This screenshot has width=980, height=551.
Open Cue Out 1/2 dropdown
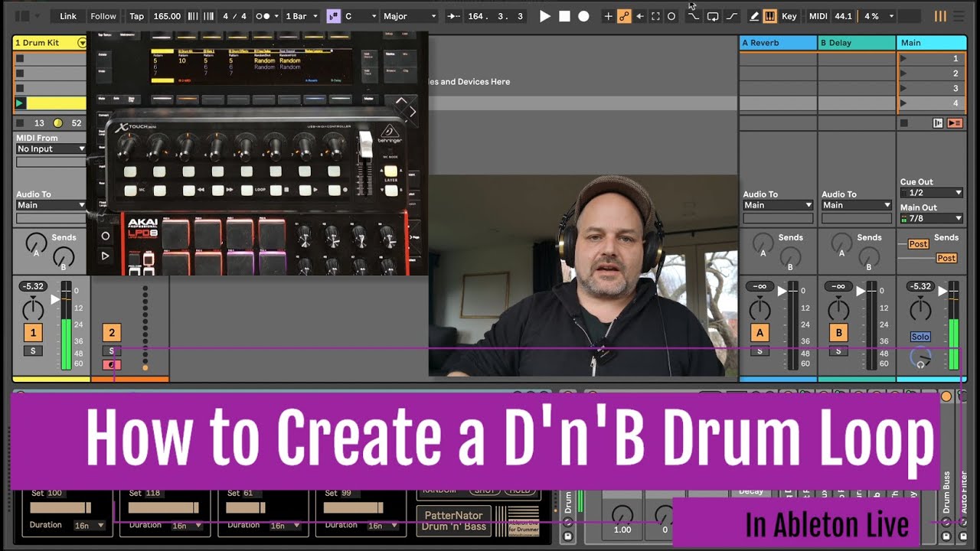point(932,193)
